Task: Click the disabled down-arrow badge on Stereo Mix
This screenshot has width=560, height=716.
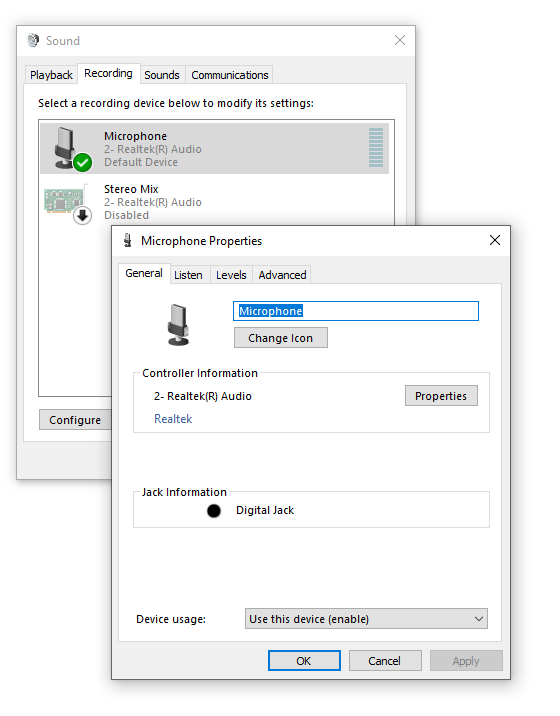Action: click(x=83, y=216)
